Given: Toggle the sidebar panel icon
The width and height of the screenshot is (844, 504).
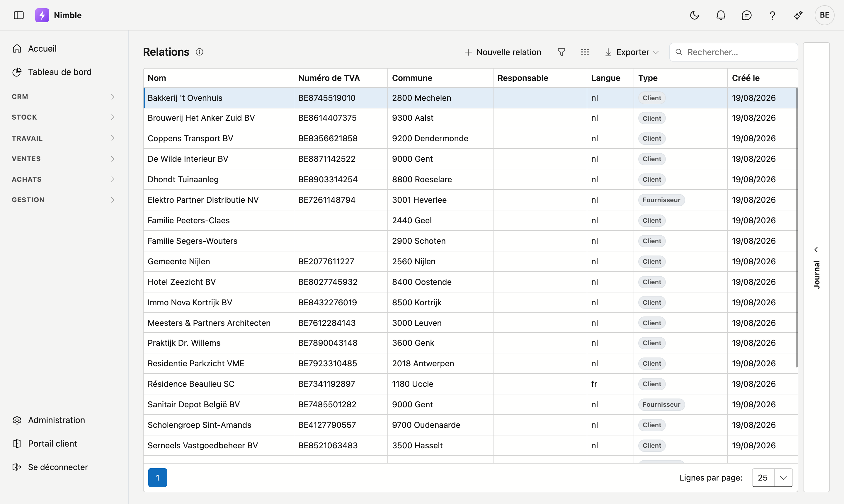Looking at the screenshot, I should [x=19, y=15].
